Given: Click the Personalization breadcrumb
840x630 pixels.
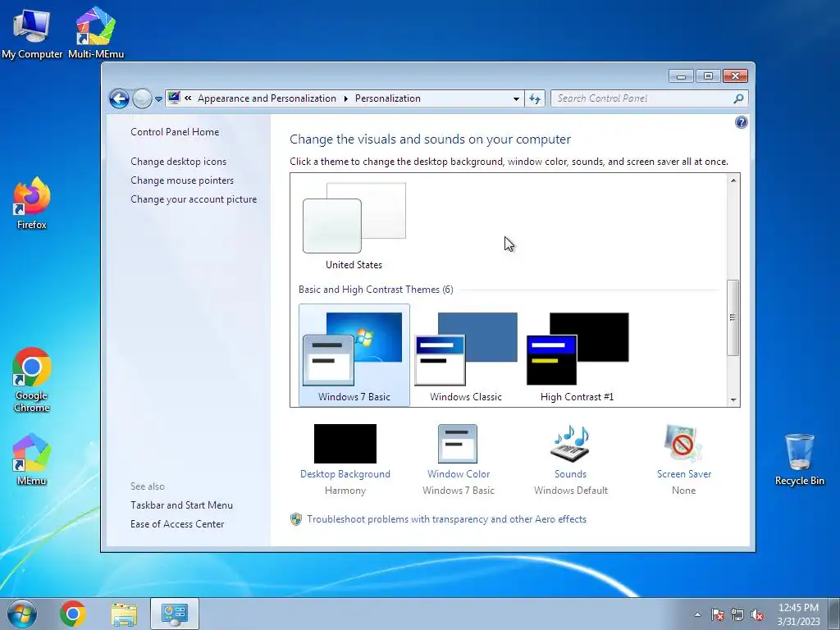Looking at the screenshot, I should 388,98.
